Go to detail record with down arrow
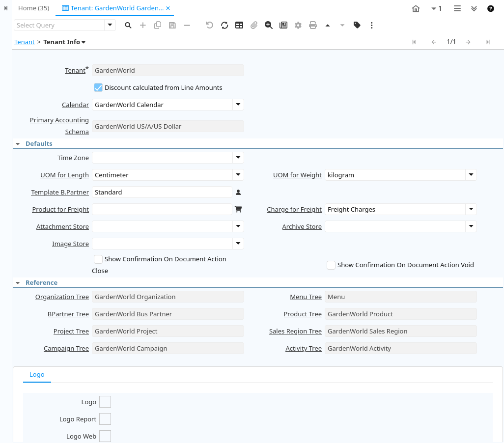The width and height of the screenshot is (504, 443). (x=342, y=26)
